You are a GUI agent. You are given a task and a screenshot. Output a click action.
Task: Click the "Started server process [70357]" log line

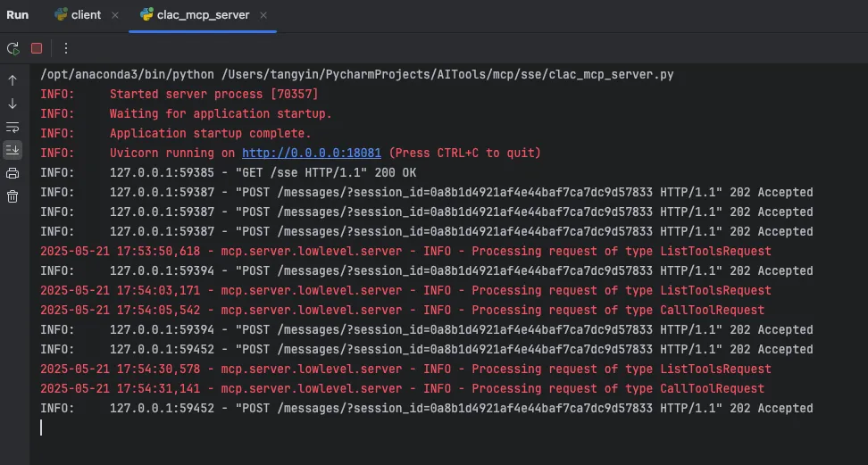click(x=213, y=94)
